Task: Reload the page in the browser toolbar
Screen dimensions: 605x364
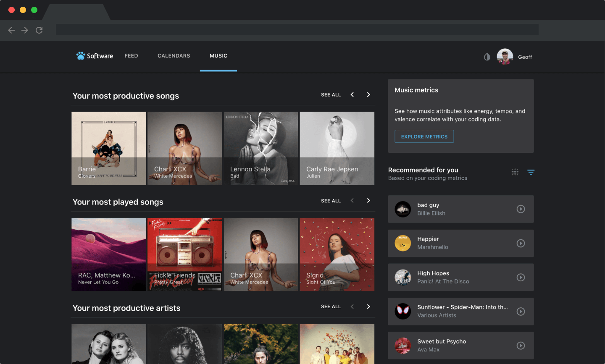Action: pyautogui.click(x=39, y=30)
